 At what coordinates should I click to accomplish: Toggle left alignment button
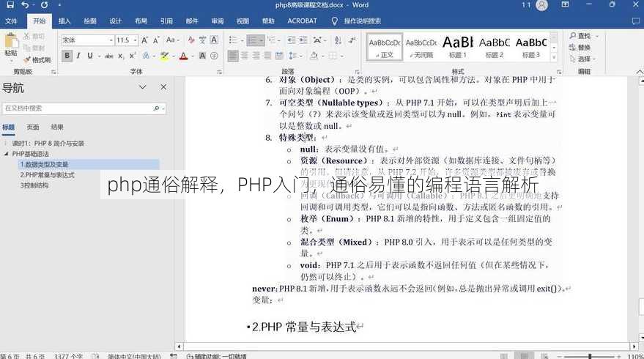tap(232, 56)
